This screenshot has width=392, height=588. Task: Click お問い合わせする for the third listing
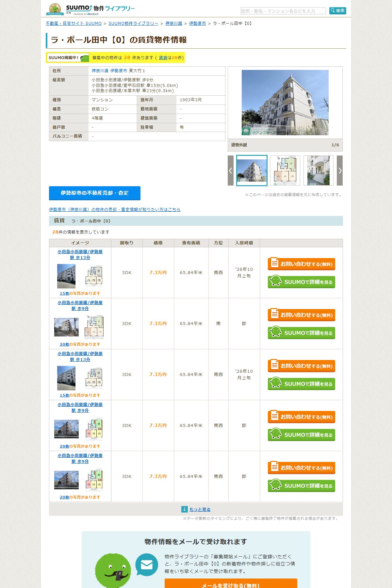tap(302, 366)
